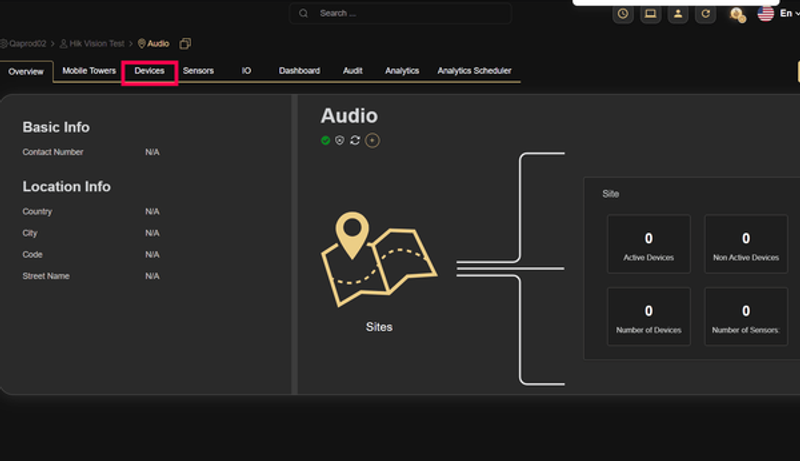Select the IO tab
800x461 pixels.
click(x=246, y=71)
